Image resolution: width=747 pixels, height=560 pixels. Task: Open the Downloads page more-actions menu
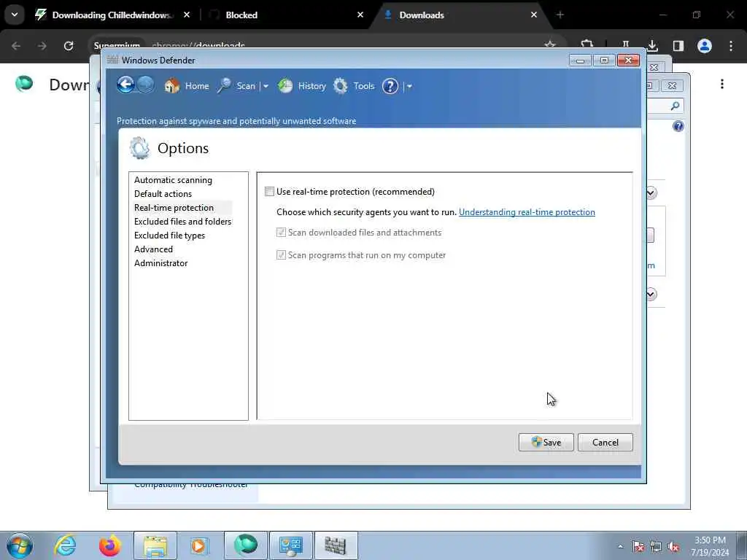[x=722, y=84]
